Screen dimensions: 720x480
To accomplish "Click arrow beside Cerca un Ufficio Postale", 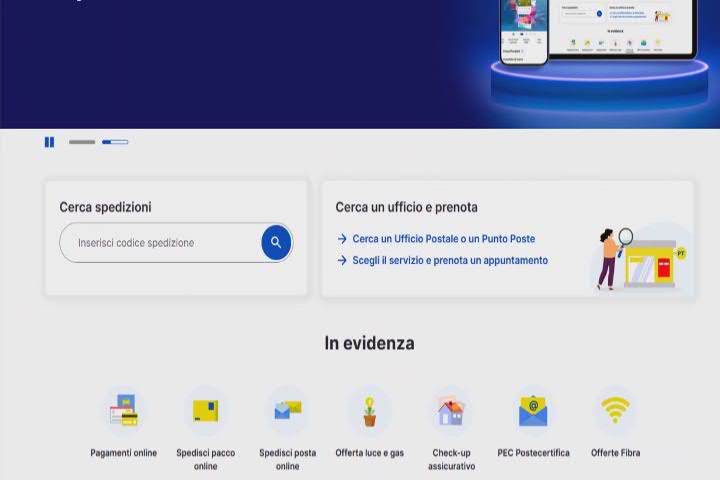I will point(342,239).
